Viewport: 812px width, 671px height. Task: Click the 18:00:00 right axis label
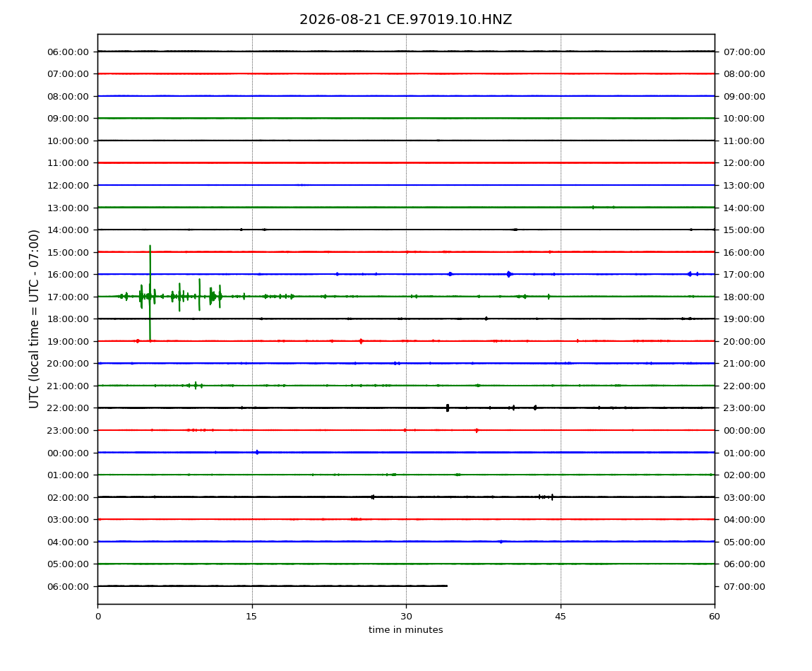point(744,297)
